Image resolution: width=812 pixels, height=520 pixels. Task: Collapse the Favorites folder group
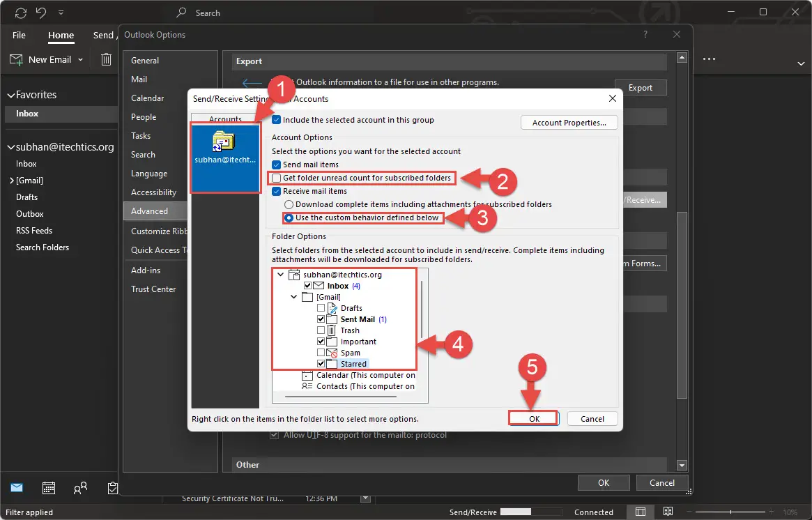point(10,95)
